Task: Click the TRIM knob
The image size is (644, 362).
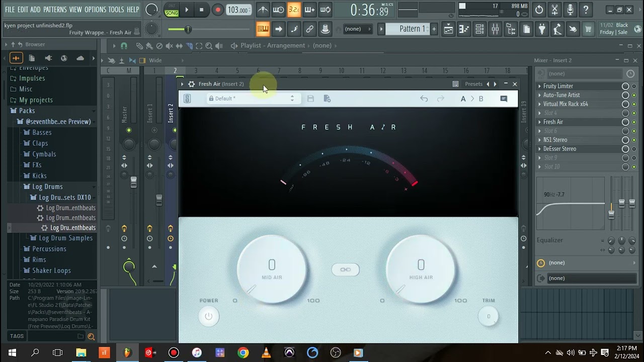Action: click(x=488, y=316)
